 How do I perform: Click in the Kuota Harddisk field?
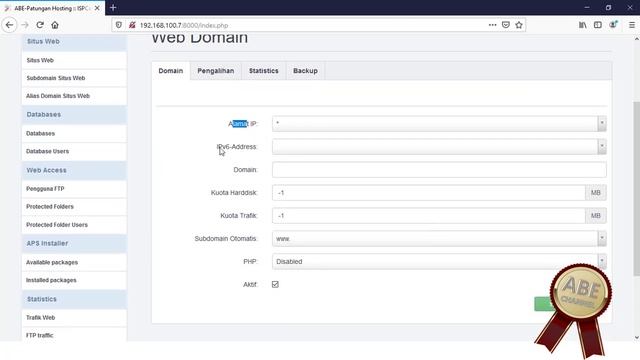[429, 192]
